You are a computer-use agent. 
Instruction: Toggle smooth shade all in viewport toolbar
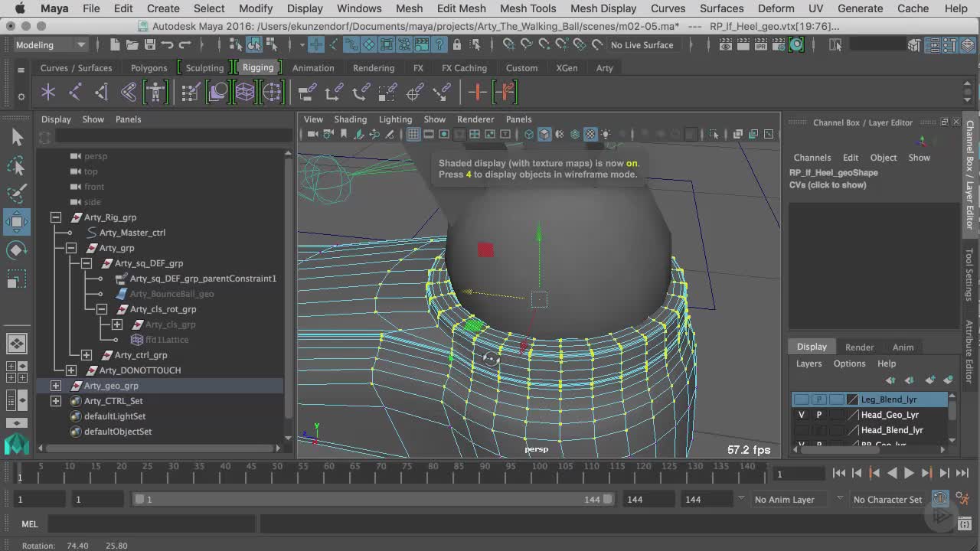(544, 134)
